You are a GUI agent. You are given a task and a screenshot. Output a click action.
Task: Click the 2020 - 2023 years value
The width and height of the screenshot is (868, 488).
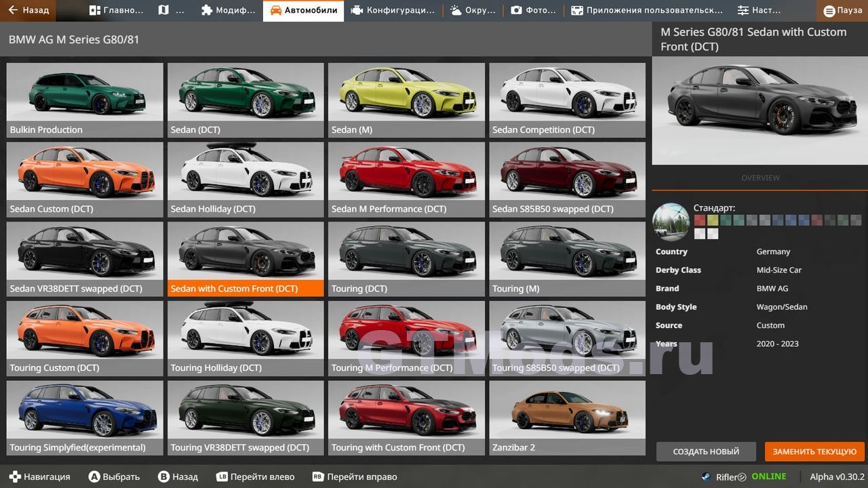pyautogui.click(x=777, y=344)
